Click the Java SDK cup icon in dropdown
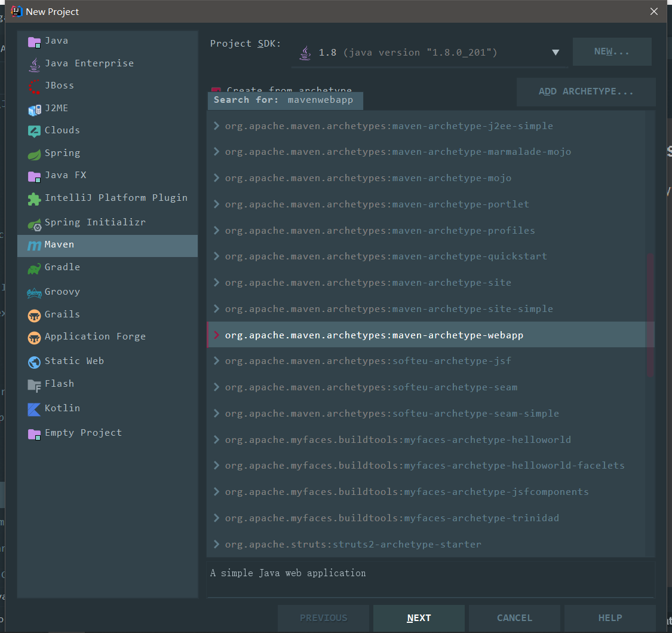Screen dimensions: 672x633 tap(305, 53)
